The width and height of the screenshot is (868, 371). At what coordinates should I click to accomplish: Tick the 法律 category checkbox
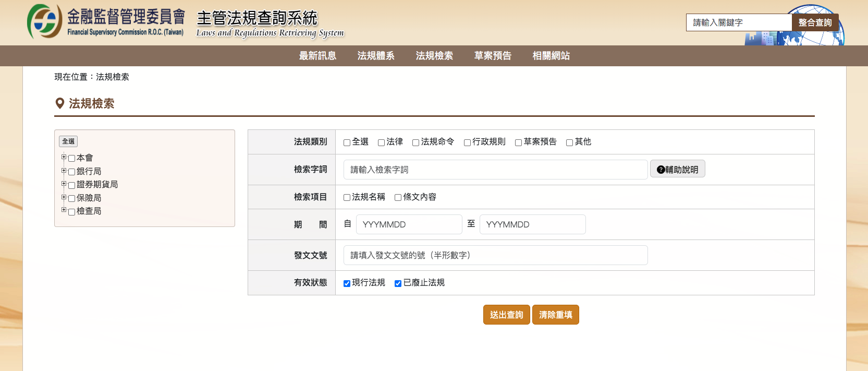(x=381, y=142)
